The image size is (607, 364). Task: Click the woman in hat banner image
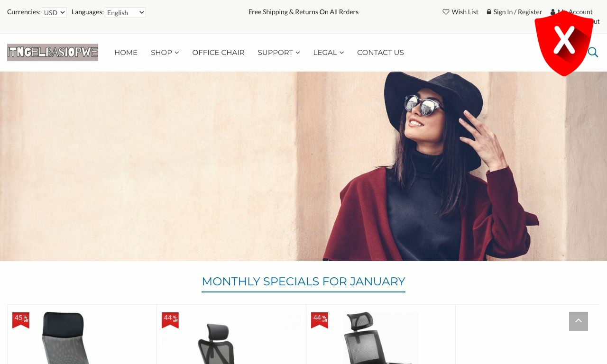[x=303, y=166]
